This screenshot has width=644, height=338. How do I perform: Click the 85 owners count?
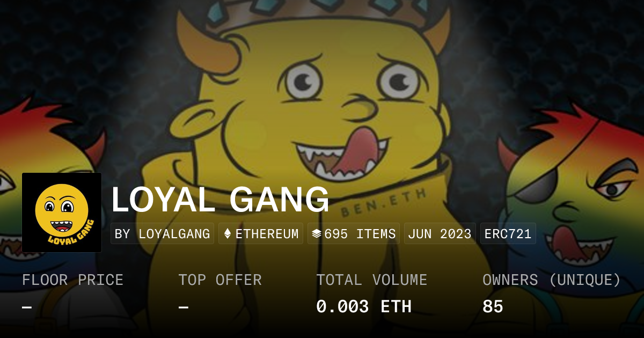click(x=493, y=307)
